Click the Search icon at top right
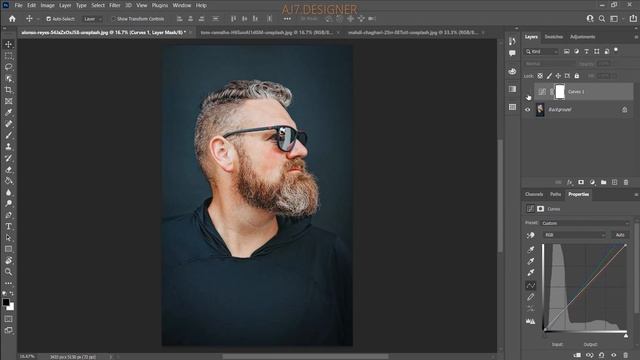This screenshot has width=640, height=360. click(602, 19)
